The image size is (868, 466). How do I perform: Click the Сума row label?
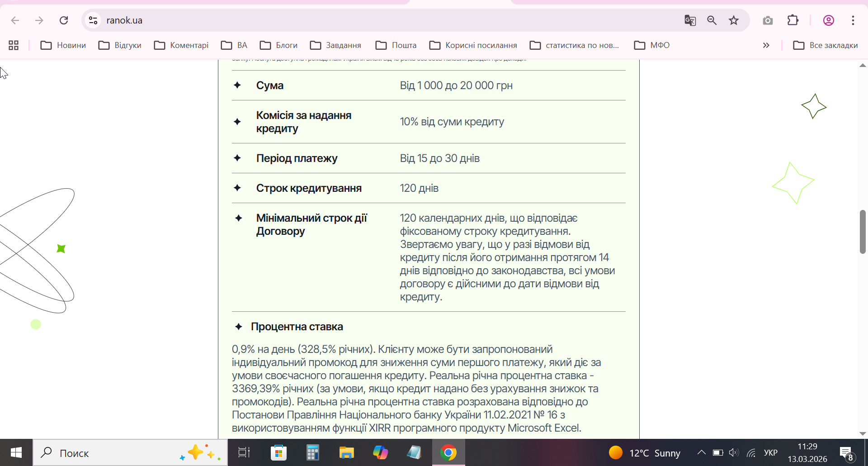pyautogui.click(x=270, y=86)
